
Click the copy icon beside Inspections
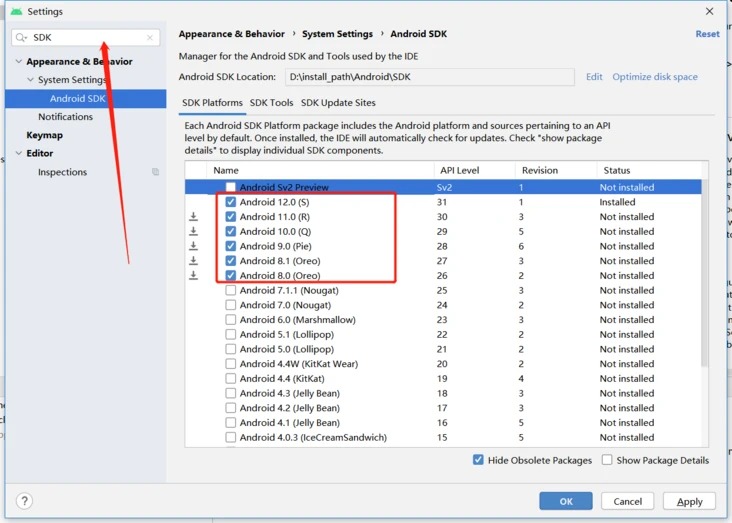(x=155, y=172)
